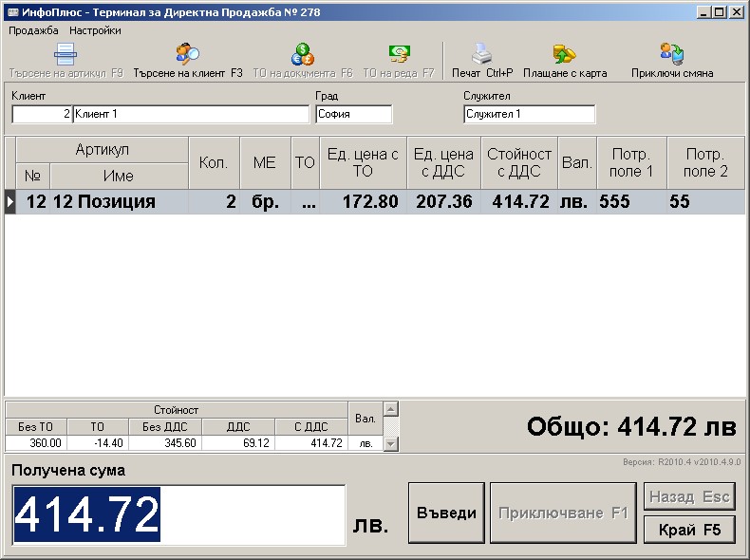This screenshot has height=560, width=750.
Task: Click the Артикул column header
Action: (x=102, y=150)
